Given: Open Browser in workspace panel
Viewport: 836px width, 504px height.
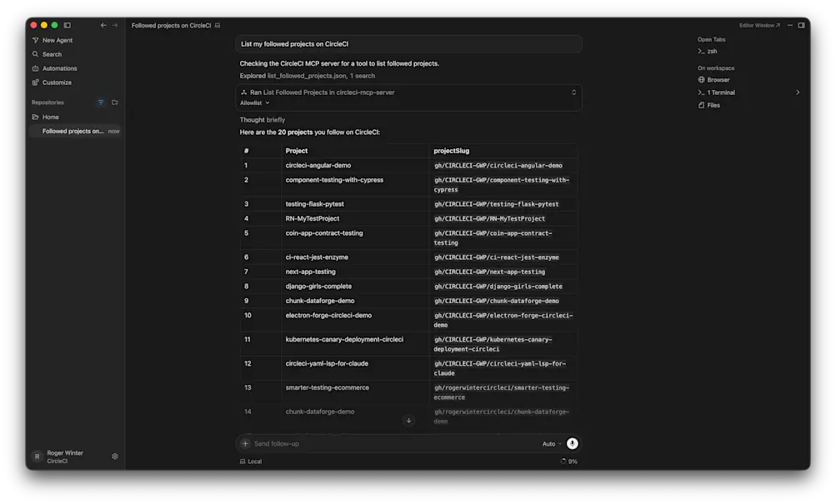Looking at the screenshot, I should pos(714,80).
